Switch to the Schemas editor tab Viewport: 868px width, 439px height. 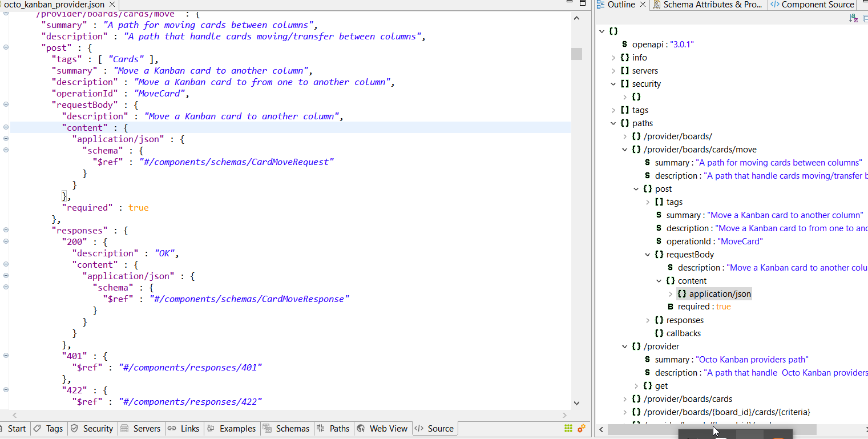pos(286,429)
